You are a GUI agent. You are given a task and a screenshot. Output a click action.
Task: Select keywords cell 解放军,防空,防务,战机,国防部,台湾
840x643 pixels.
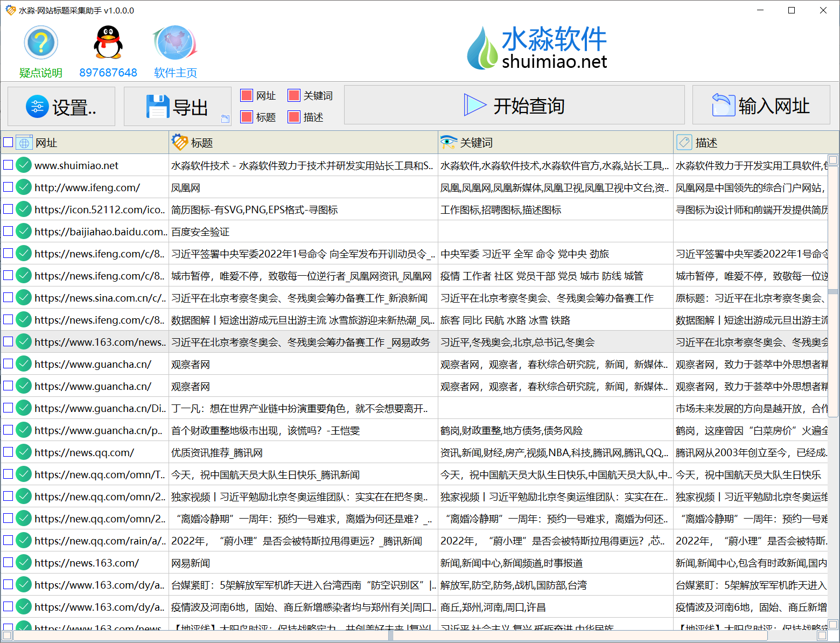click(556, 585)
